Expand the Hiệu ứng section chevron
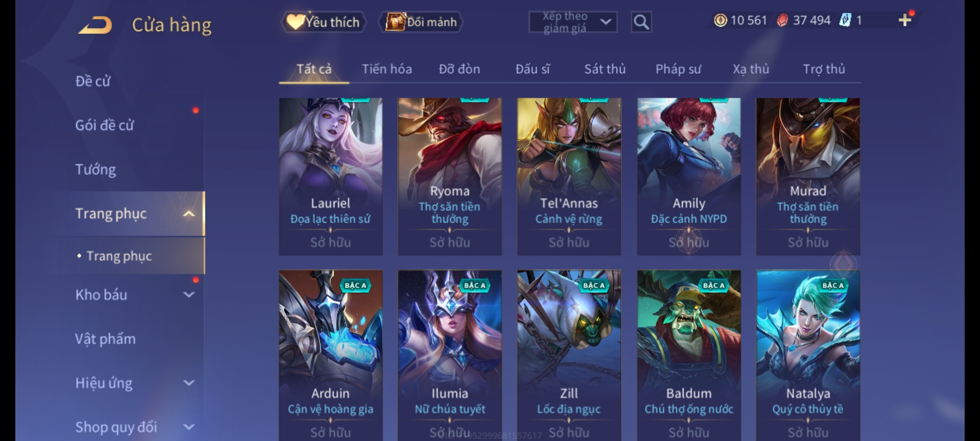The height and width of the screenshot is (441, 980). pos(189,383)
